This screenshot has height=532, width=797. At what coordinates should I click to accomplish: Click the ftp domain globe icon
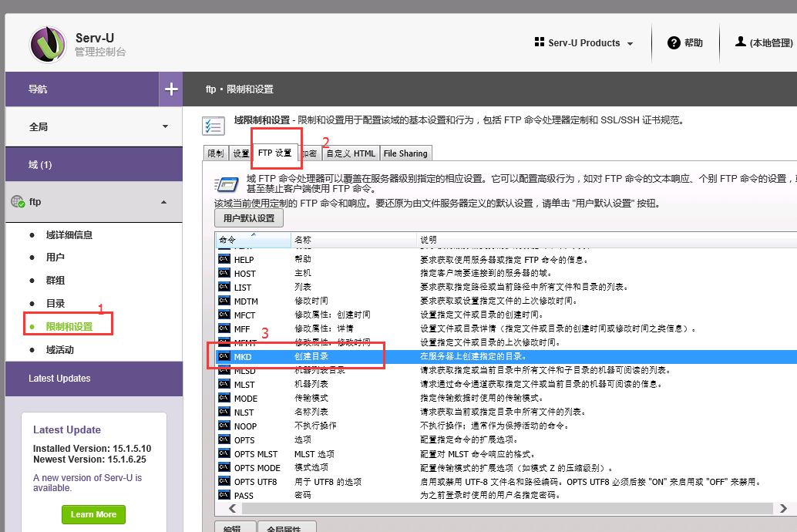pyautogui.click(x=18, y=202)
